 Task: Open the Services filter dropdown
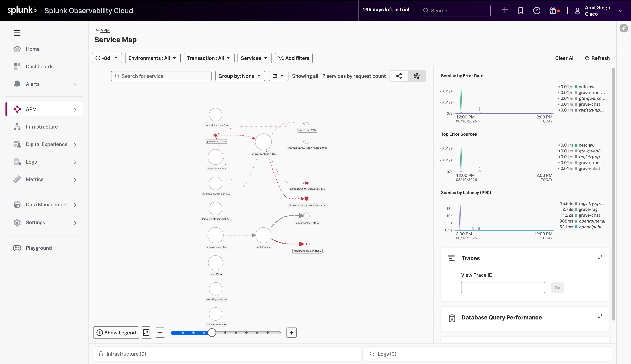click(x=254, y=58)
